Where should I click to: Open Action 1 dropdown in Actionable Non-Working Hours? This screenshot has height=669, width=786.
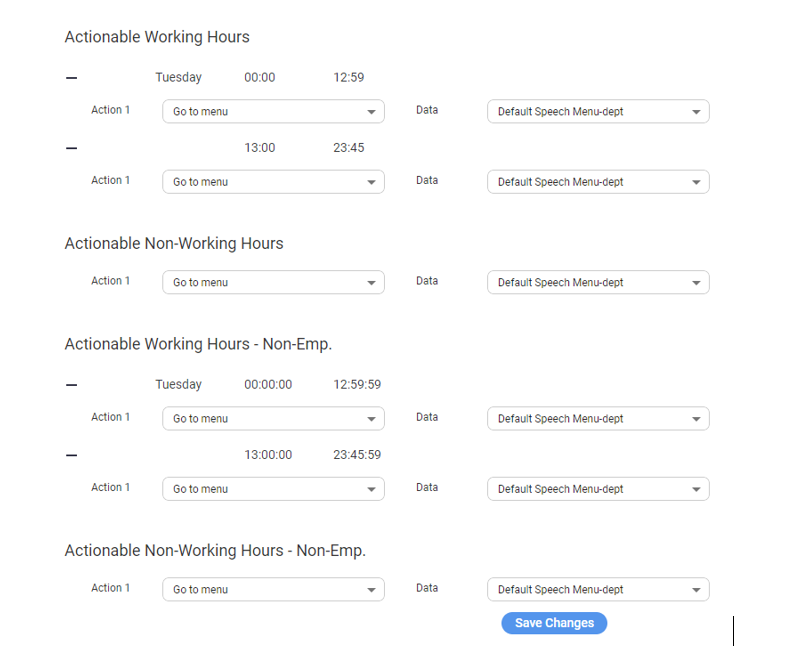273,283
